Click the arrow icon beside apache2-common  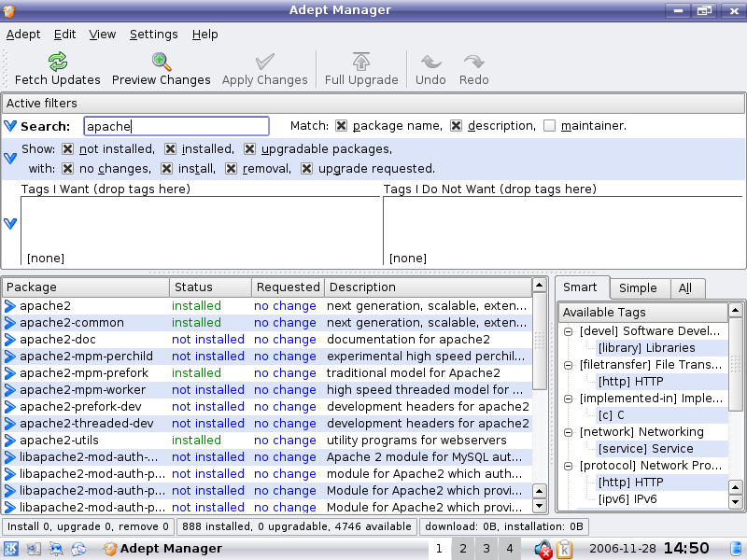[10, 323]
